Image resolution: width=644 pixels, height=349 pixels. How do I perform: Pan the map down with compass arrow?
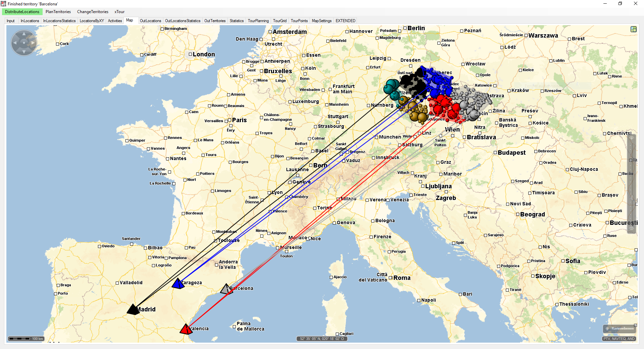click(24, 52)
